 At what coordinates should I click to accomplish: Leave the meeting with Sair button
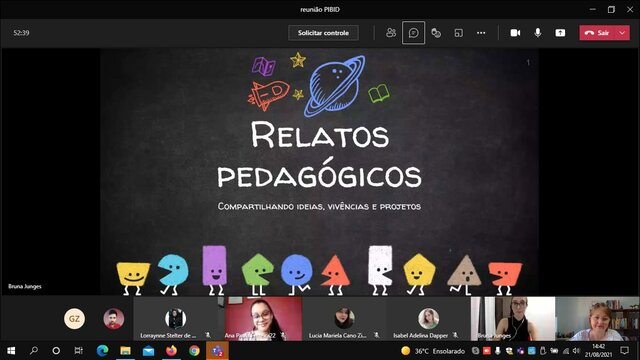[x=597, y=33]
